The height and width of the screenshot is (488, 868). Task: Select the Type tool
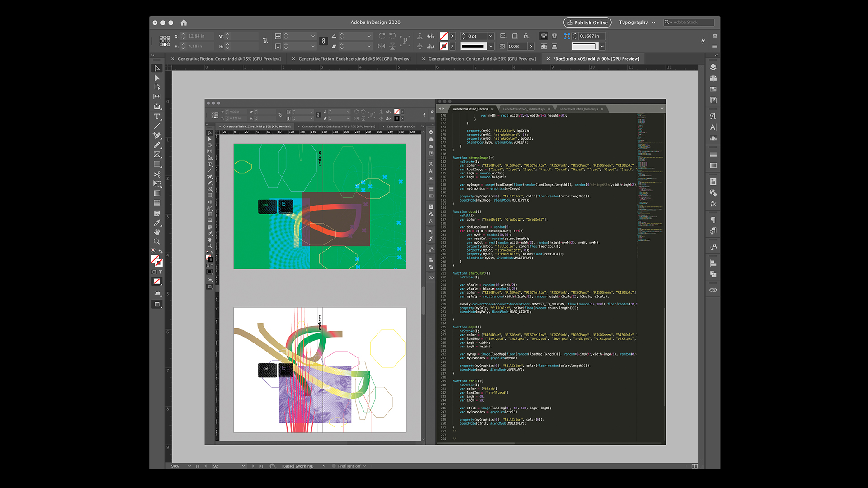pyautogui.click(x=157, y=117)
